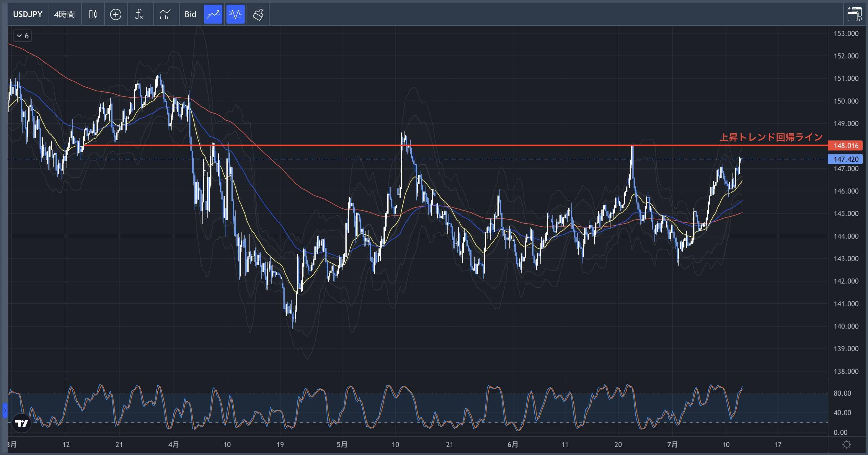Click the 7月 date label on time axis
This screenshot has width=868, height=455.
[x=672, y=445]
